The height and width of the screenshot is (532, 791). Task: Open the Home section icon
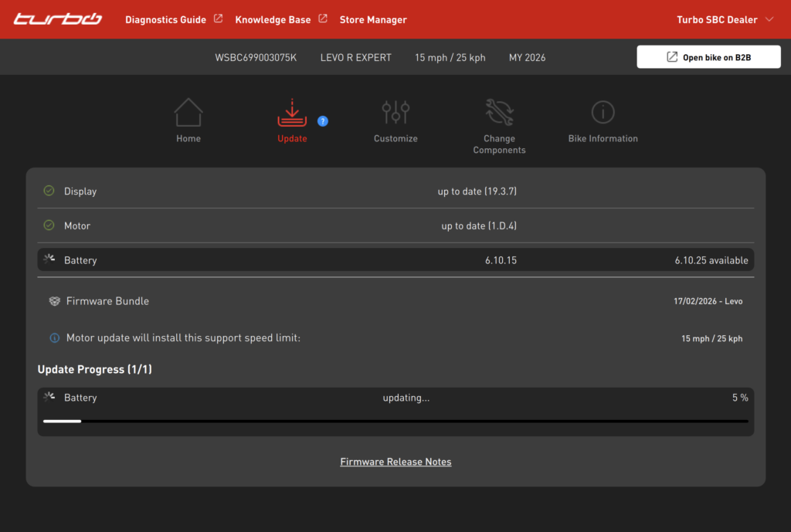coord(188,113)
